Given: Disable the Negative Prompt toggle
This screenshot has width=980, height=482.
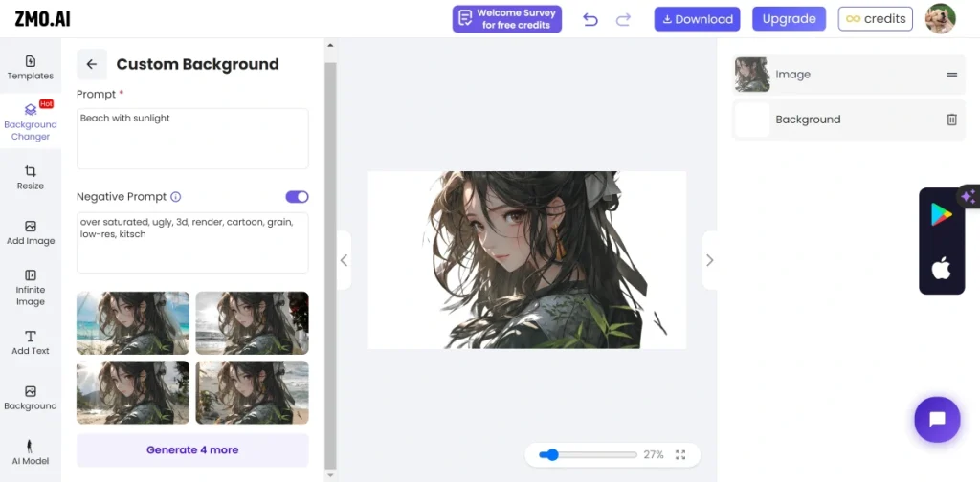Looking at the screenshot, I should 297,197.
